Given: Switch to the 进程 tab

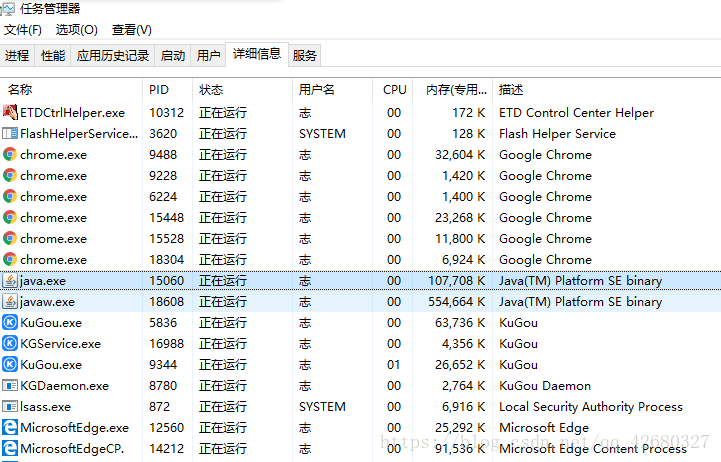Looking at the screenshot, I should point(17,56).
